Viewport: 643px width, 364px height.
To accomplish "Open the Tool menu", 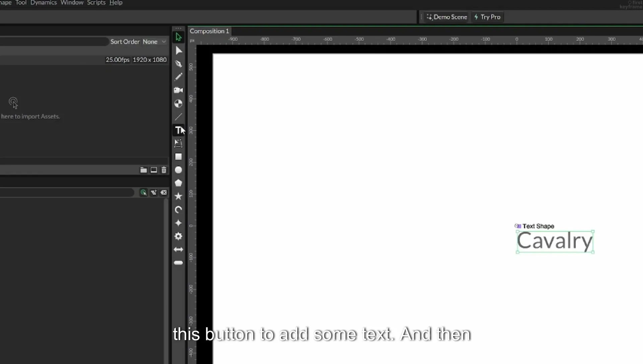I will [x=21, y=3].
